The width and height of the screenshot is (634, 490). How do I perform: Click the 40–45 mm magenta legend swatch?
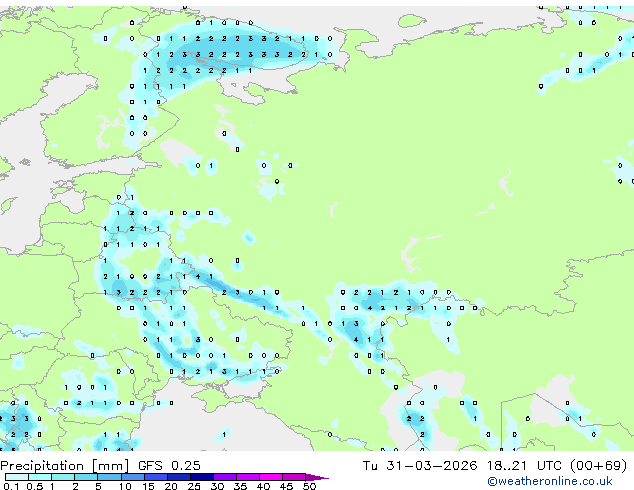271,477
